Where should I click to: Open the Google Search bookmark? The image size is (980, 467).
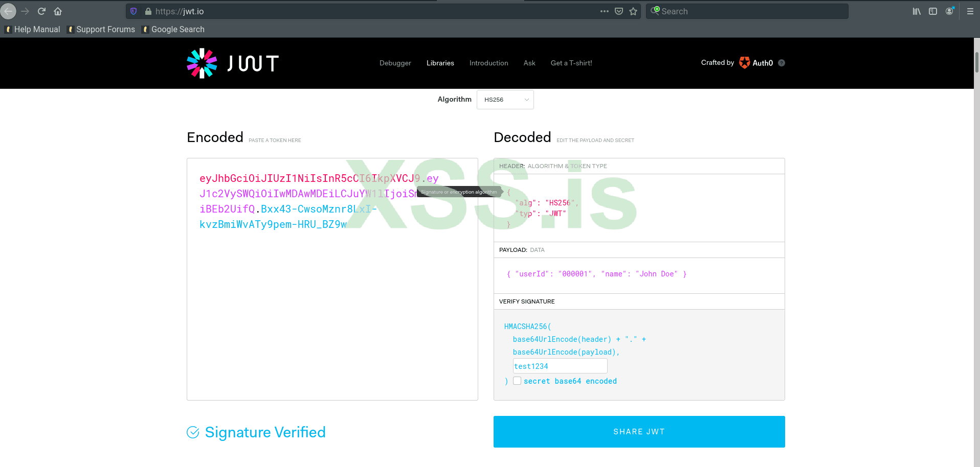173,30
